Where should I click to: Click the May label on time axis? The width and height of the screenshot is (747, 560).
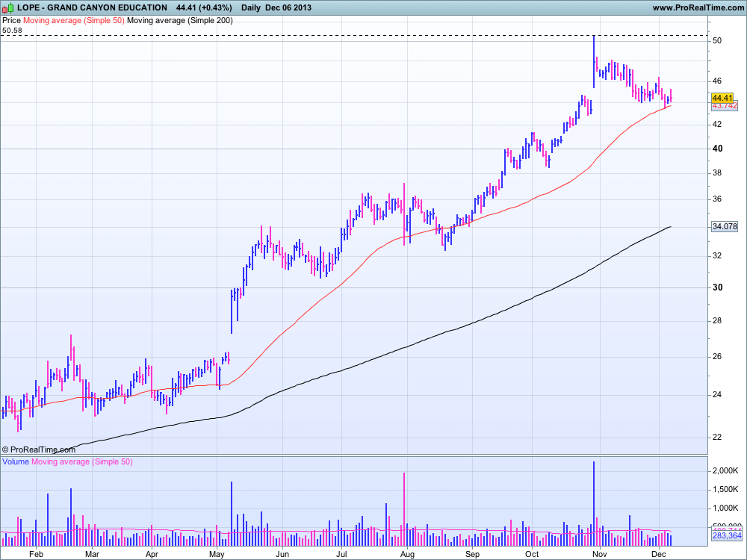(x=217, y=554)
